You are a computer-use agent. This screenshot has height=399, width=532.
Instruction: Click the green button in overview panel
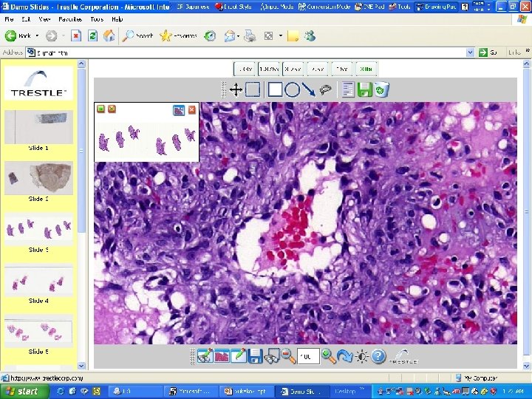pos(100,109)
